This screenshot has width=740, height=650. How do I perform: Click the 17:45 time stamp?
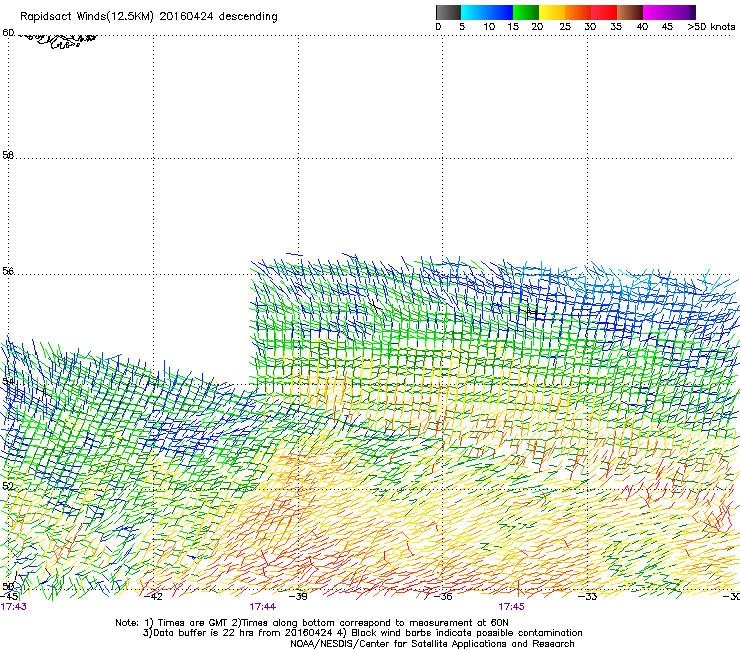(512, 607)
